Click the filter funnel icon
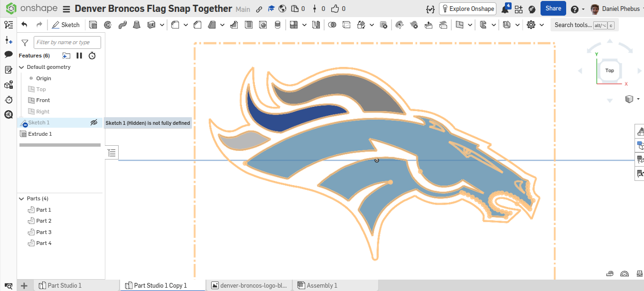Image resolution: width=644 pixels, height=291 pixels. click(25, 43)
